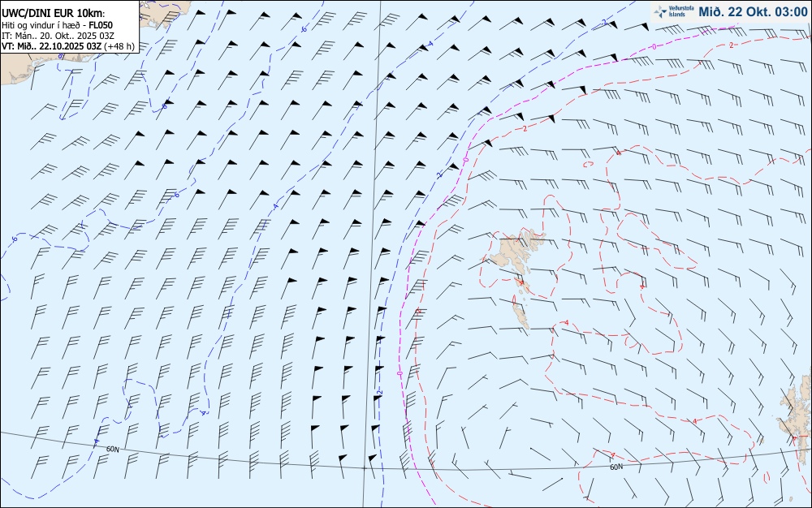
Task: Click the magenta "0" label nearest the Veðurstofa banner
Action: click(x=654, y=46)
